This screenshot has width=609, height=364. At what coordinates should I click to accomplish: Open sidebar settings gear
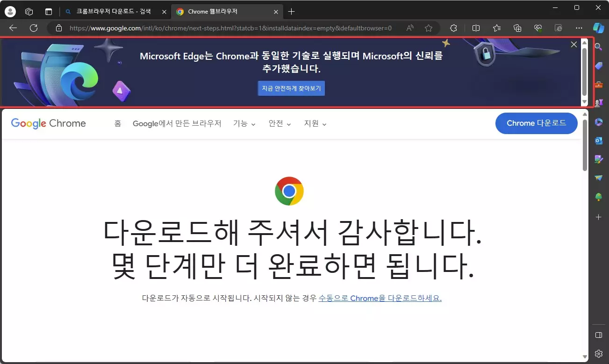tap(598, 354)
